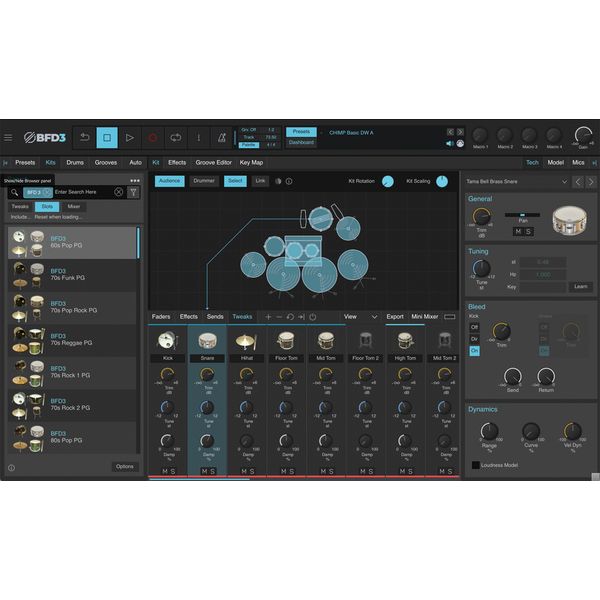
Task: Add a channel with the plus icon
Action: tap(268, 317)
